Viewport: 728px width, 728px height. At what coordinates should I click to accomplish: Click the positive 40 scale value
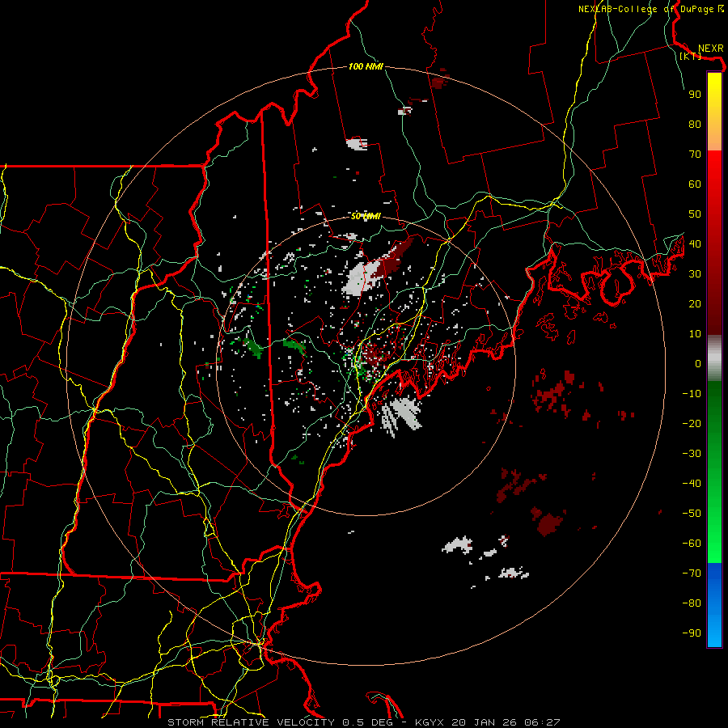click(695, 243)
